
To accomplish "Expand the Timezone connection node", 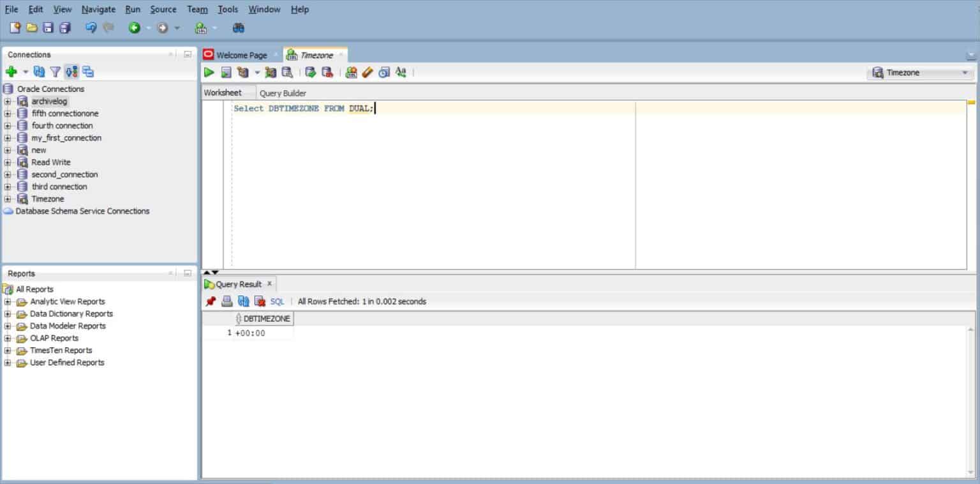I will [x=7, y=199].
